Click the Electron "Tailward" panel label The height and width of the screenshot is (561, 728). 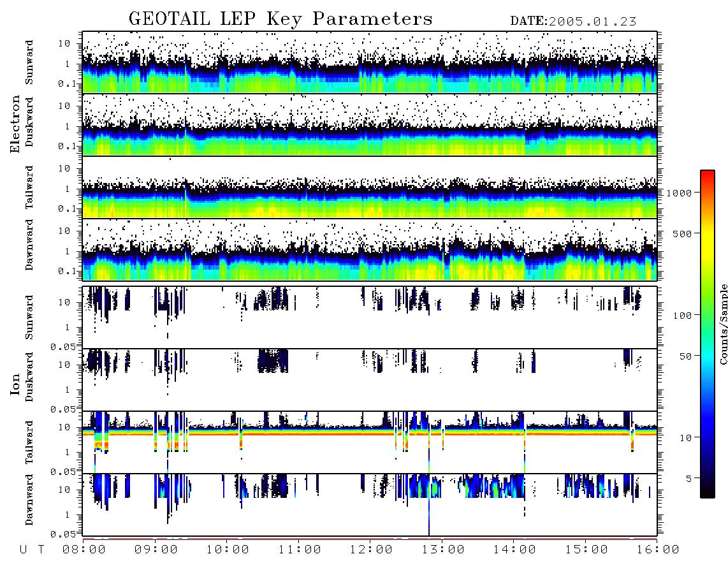coord(29,187)
